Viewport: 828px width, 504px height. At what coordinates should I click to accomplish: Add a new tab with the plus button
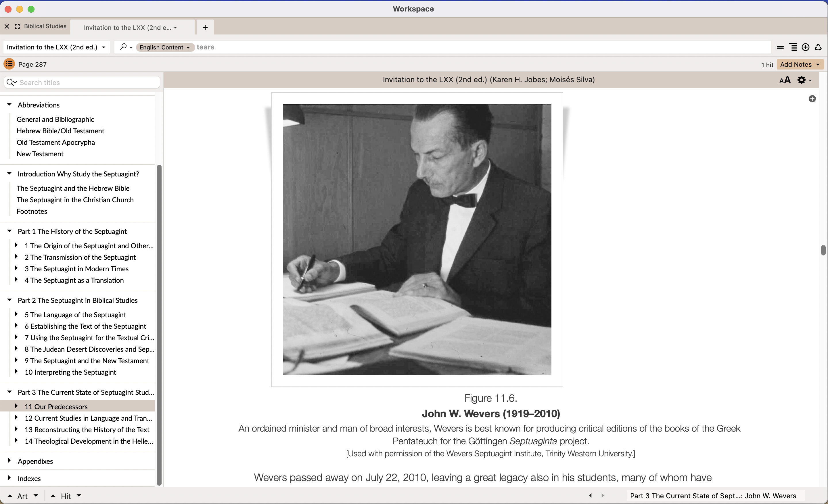tap(205, 28)
